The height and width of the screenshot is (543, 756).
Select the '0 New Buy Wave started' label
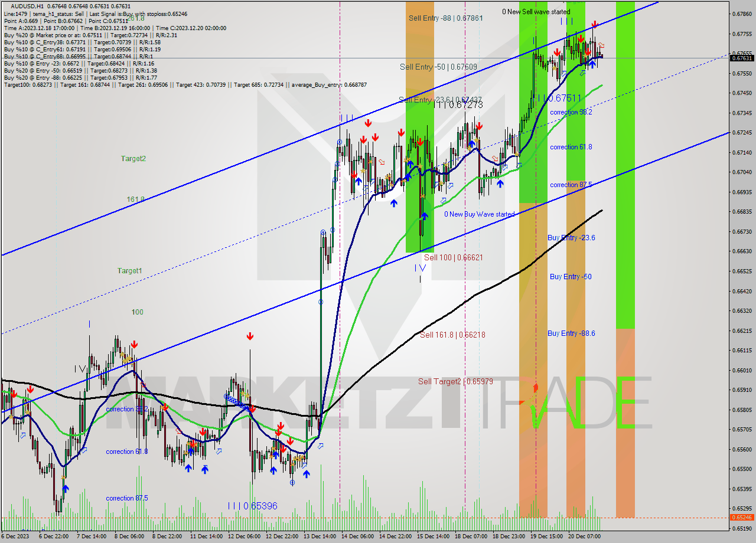click(479, 214)
